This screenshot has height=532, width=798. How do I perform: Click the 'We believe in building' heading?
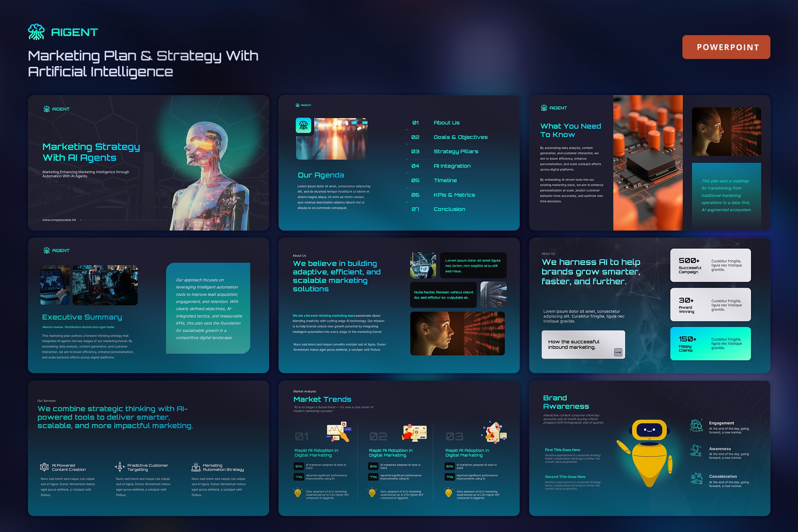point(337,276)
